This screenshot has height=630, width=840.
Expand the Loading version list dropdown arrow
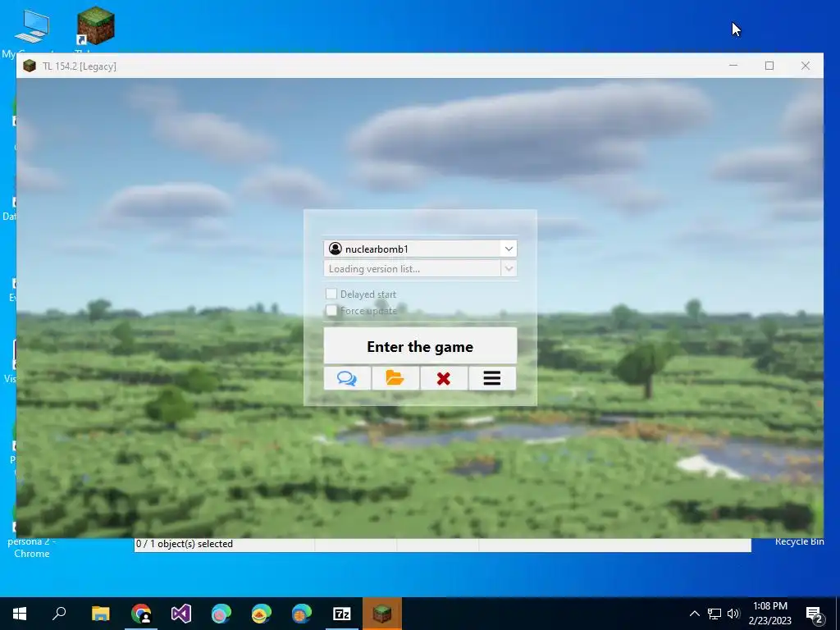click(x=509, y=268)
